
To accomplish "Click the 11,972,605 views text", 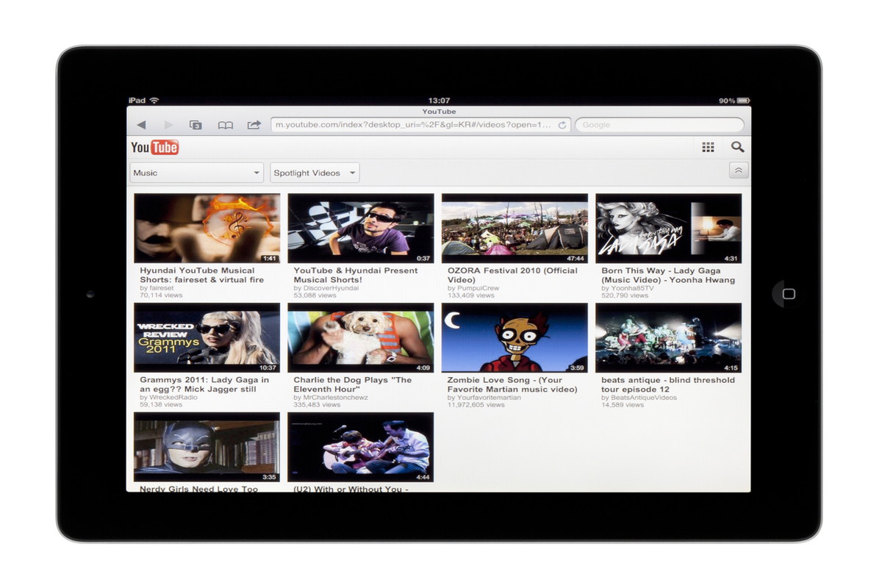I will (476, 405).
